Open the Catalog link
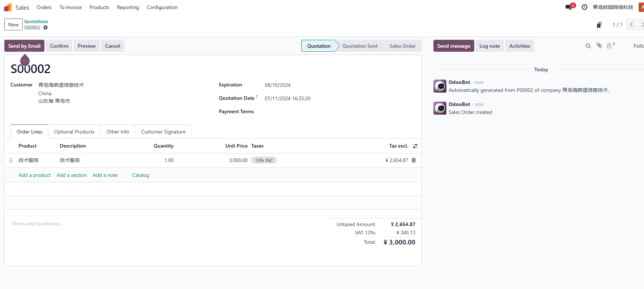The width and height of the screenshot is (644, 289). pyautogui.click(x=141, y=175)
